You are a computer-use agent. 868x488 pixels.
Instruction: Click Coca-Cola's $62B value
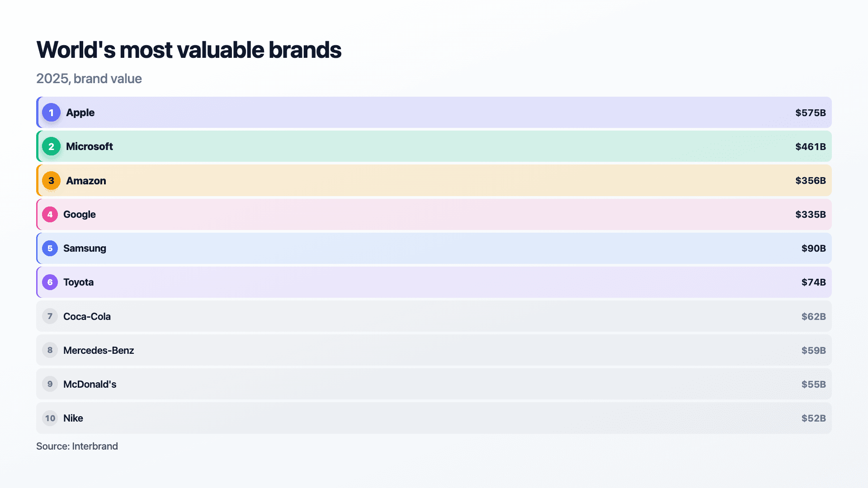(x=814, y=316)
